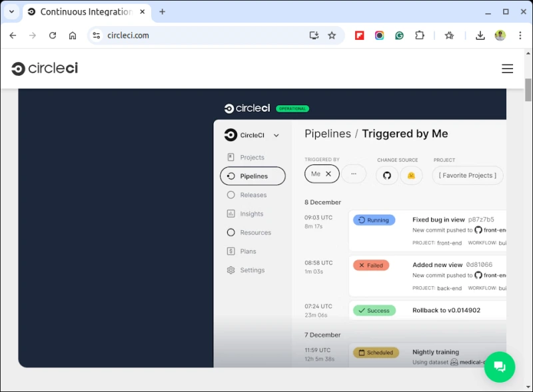Click the scrollbar down arrow

[x=528, y=387]
